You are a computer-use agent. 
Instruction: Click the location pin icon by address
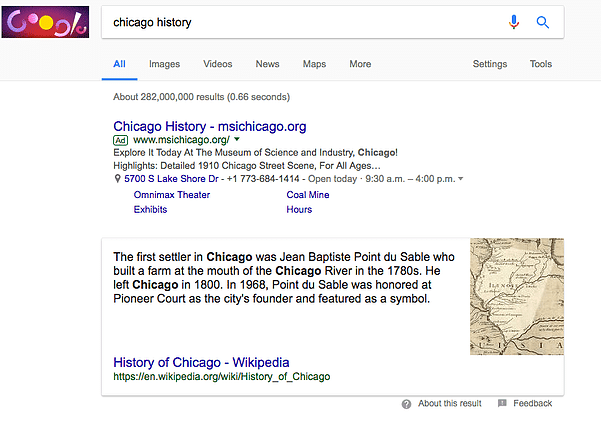pyautogui.click(x=118, y=179)
